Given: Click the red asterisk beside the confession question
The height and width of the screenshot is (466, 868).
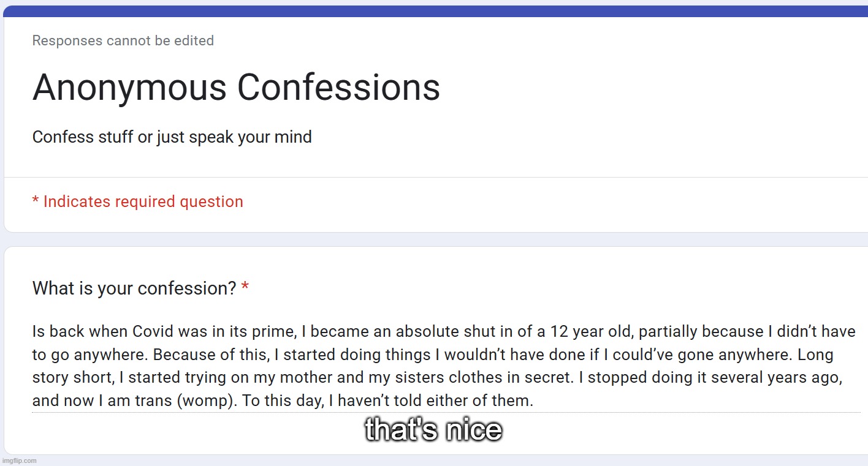Looking at the screenshot, I should (x=245, y=288).
